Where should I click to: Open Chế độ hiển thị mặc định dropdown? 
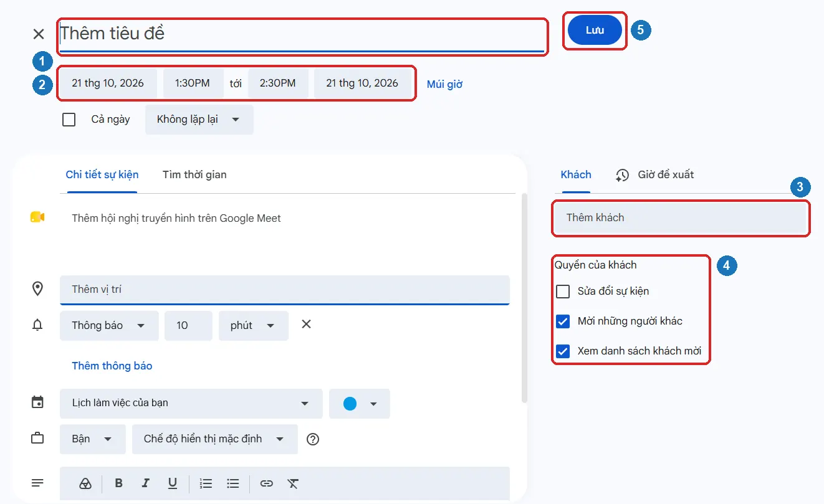(215, 439)
